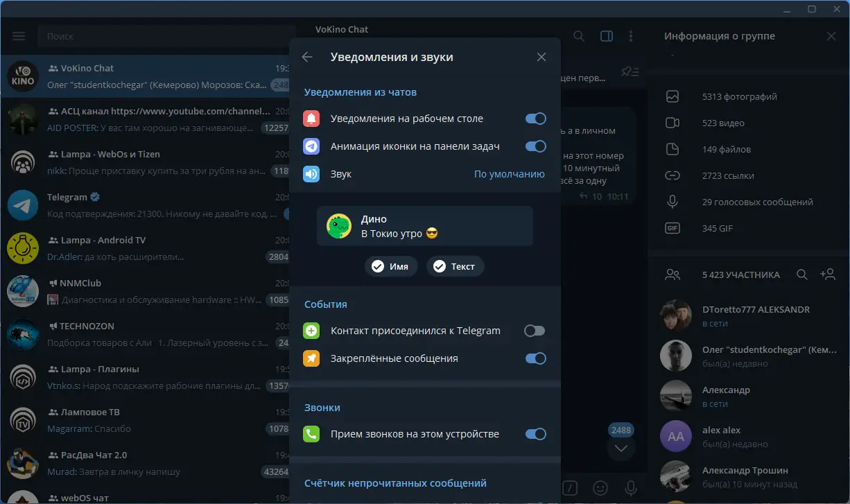Click 5313 фотографий media entry

[x=749, y=97]
